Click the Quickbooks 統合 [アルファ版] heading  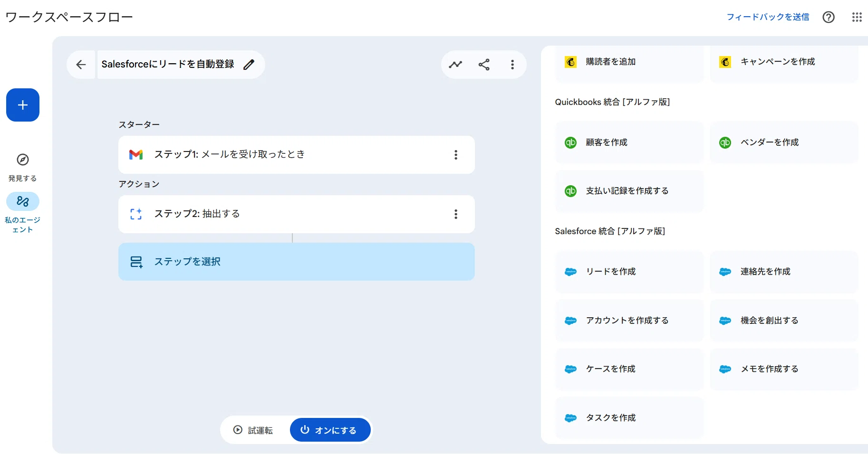click(612, 102)
